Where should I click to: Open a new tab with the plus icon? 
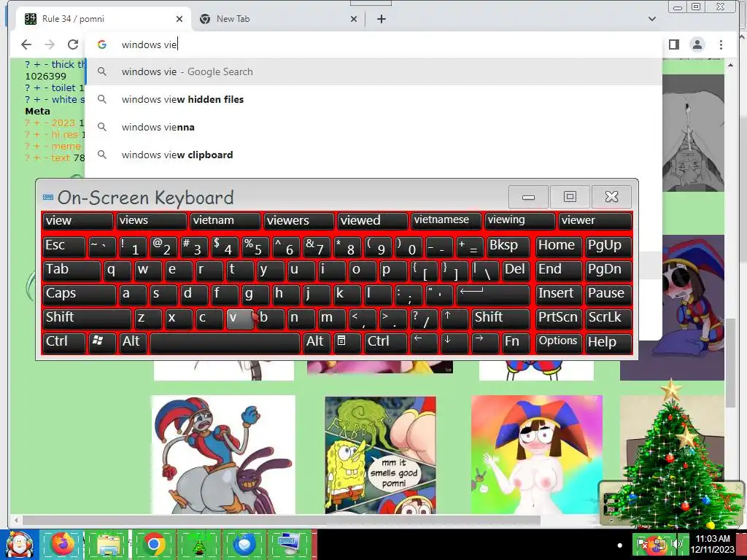381,19
